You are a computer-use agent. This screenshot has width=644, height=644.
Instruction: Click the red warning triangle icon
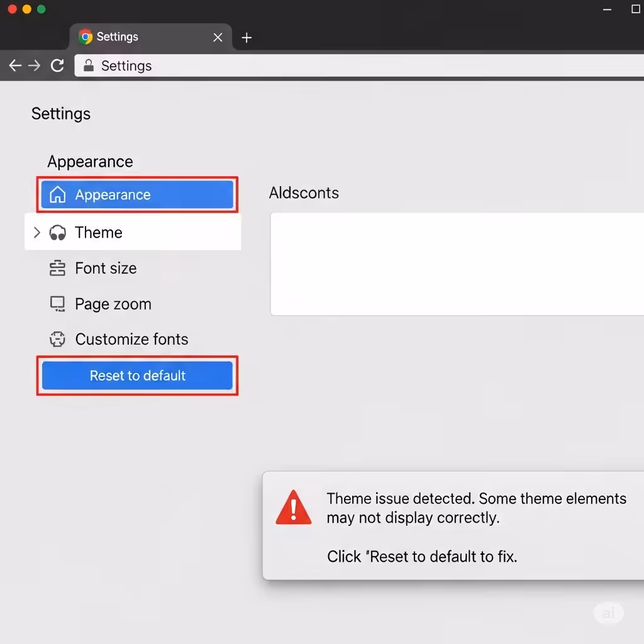pyautogui.click(x=293, y=508)
